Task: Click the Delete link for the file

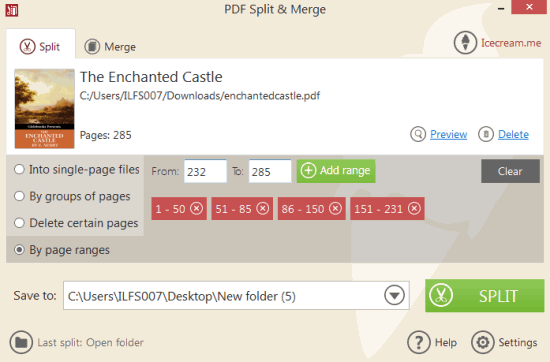Action: [x=513, y=134]
